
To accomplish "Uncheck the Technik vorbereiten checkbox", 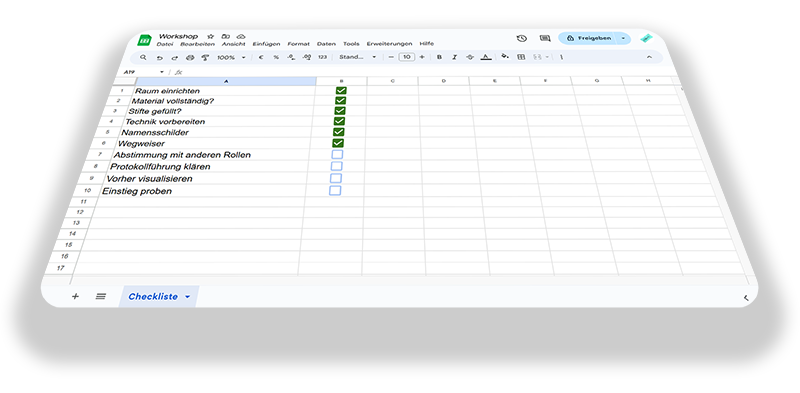I will pos(339,121).
